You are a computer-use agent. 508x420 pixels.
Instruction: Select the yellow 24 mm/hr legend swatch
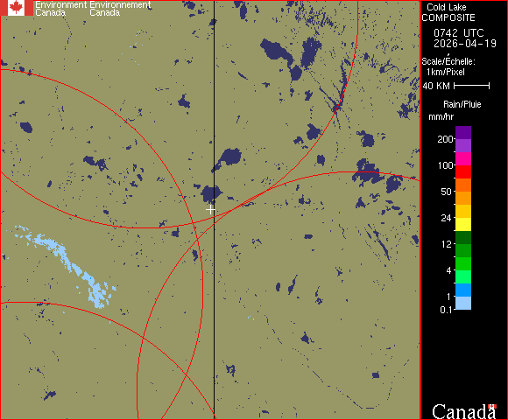tap(463, 224)
